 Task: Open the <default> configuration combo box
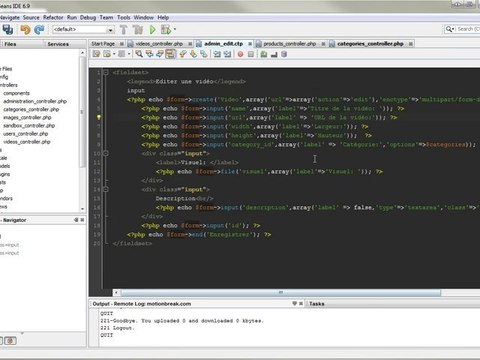[x=83, y=30]
